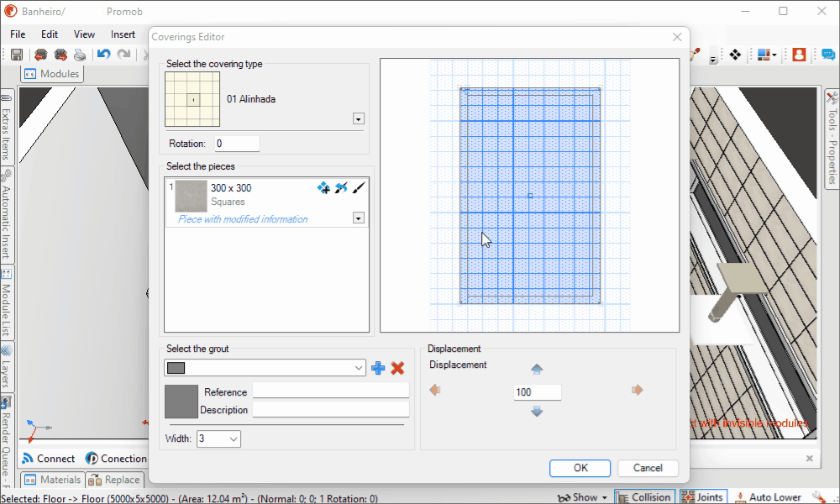Click the Conection button

coord(116,459)
